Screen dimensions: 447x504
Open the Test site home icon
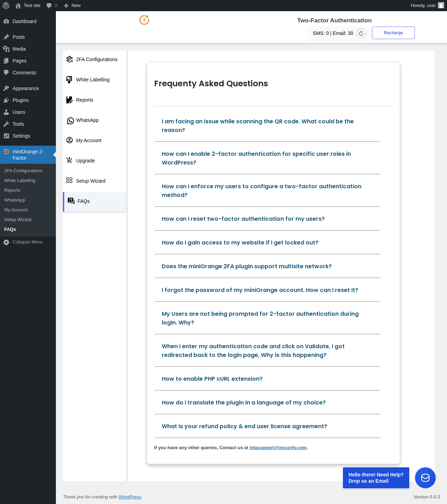tap(18, 6)
